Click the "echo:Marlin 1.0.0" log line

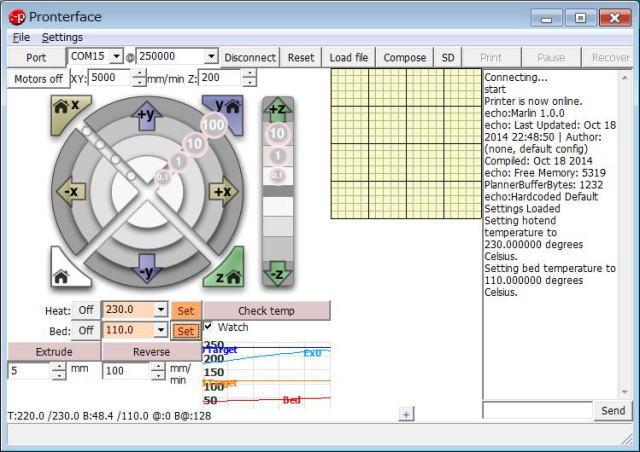click(524, 113)
